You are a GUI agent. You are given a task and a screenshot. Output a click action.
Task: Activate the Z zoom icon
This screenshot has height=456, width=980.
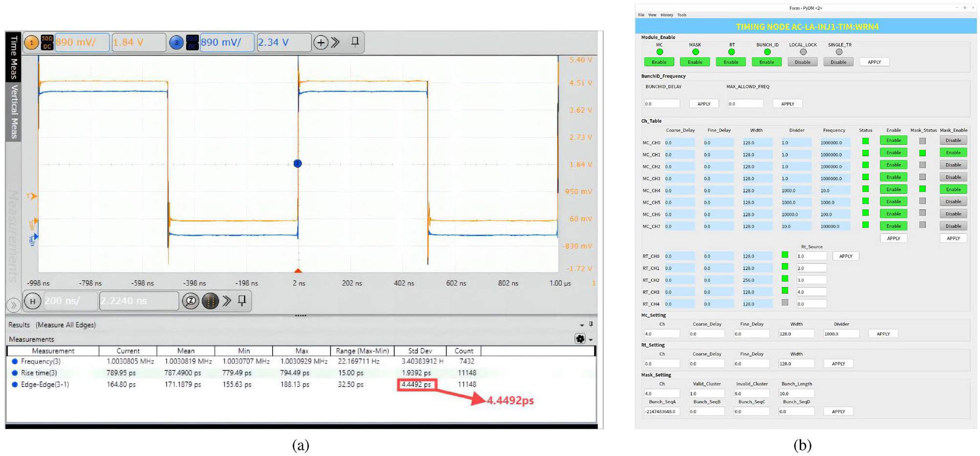191,301
